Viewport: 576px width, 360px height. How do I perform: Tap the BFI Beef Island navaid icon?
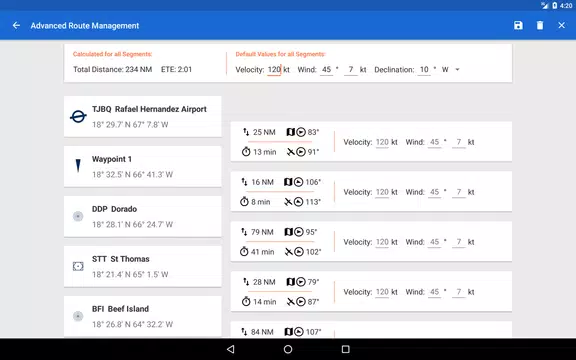78,316
